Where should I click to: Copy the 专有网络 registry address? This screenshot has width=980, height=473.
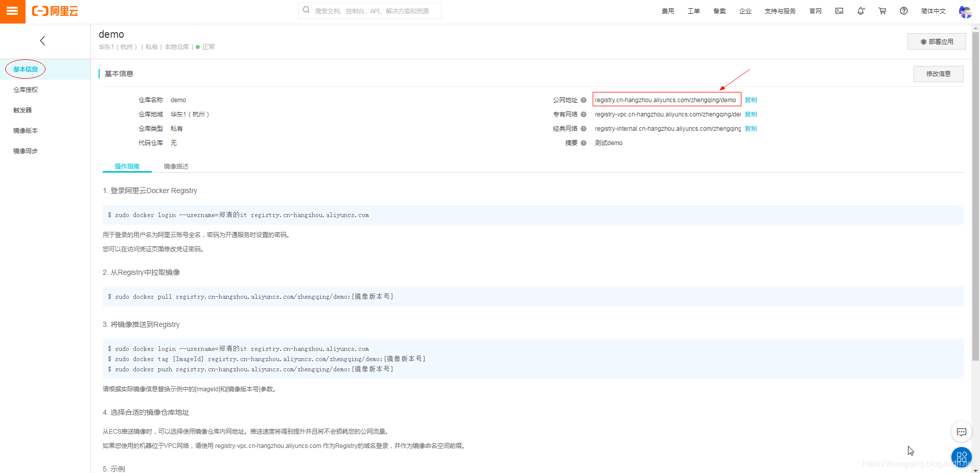pos(751,114)
